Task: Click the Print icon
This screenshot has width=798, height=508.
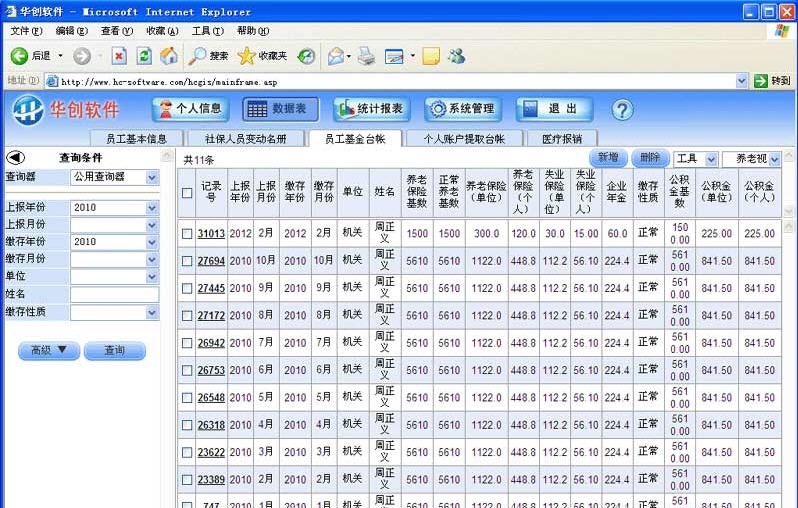Action: click(366, 56)
